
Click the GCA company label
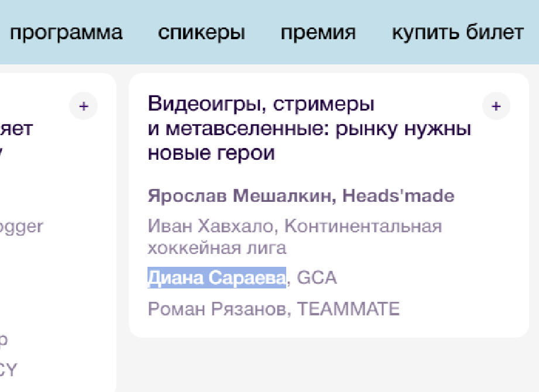click(317, 277)
